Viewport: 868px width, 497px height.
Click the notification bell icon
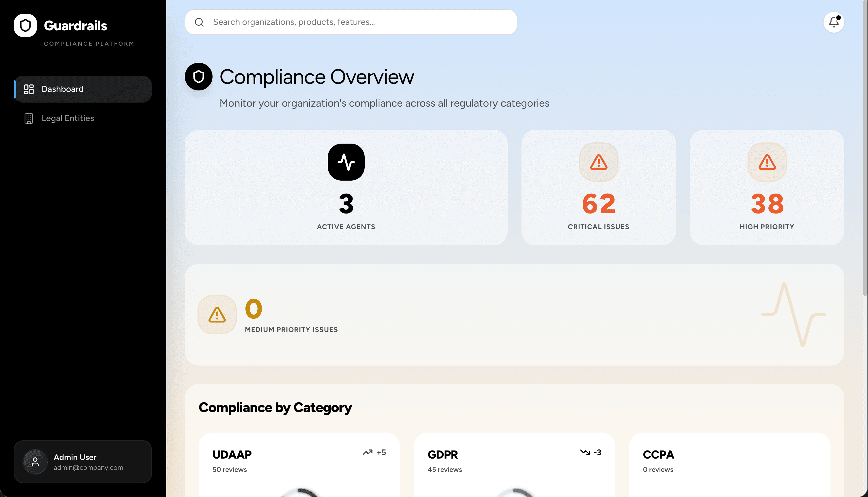(834, 22)
